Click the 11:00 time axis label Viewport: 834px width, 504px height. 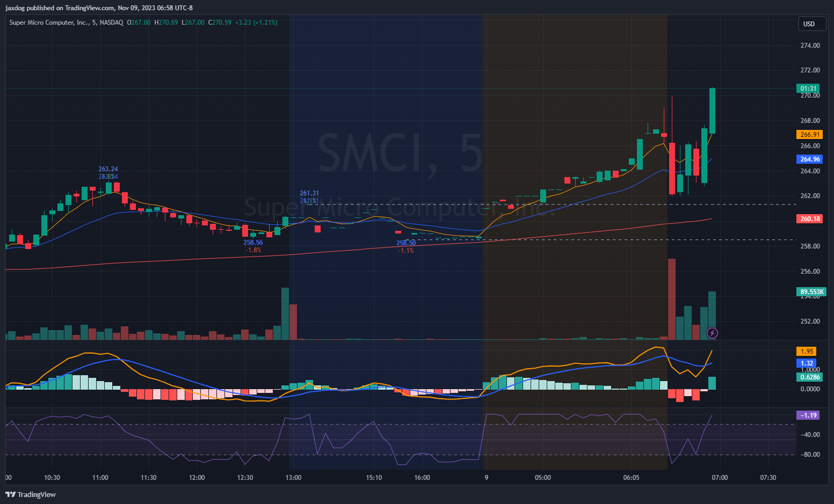click(100, 478)
